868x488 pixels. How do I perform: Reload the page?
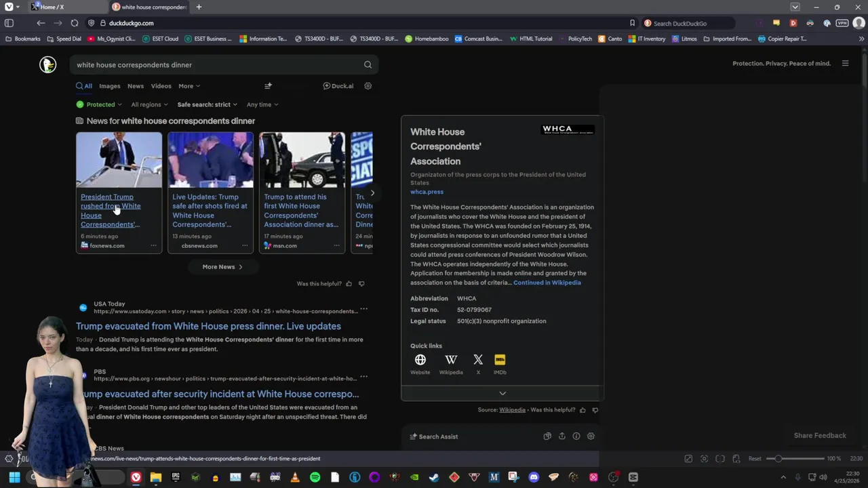[75, 23]
